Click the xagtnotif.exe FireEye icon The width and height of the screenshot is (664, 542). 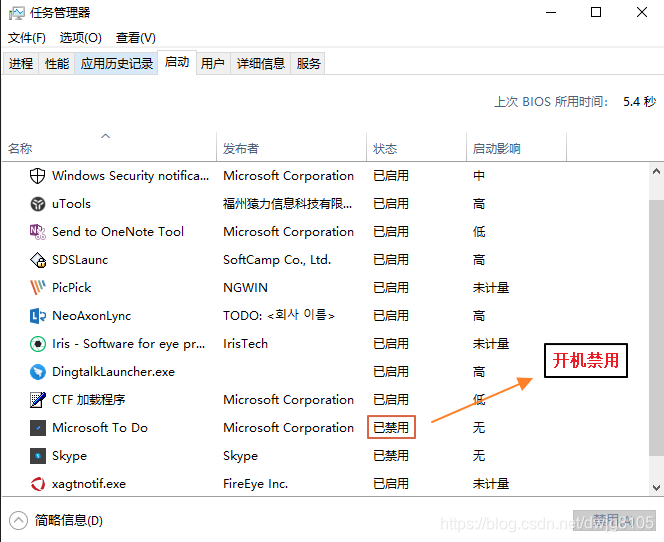[37, 484]
